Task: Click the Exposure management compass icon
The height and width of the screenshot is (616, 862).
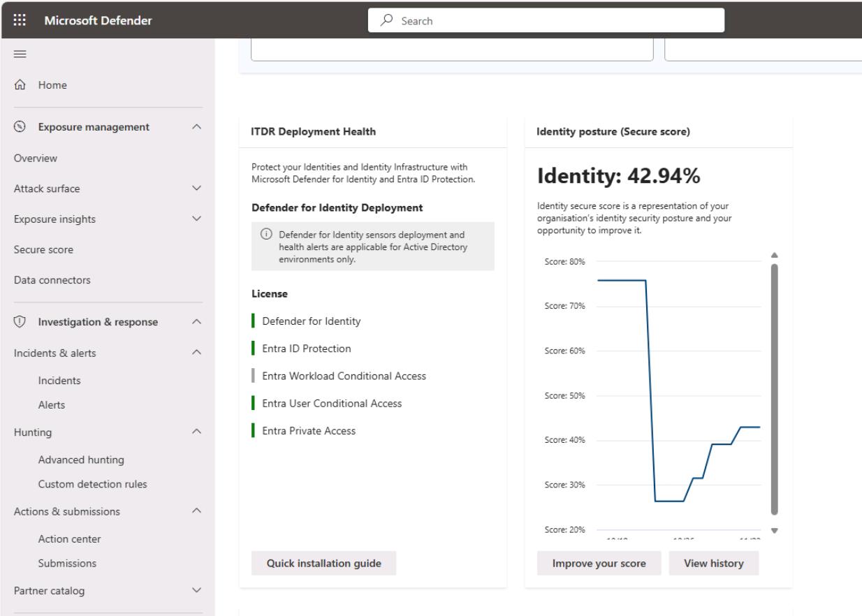Action: click(x=20, y=127)
